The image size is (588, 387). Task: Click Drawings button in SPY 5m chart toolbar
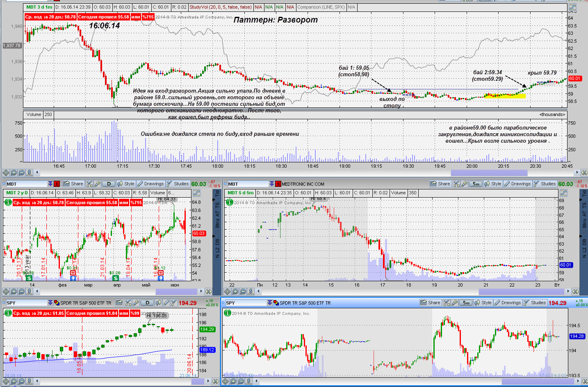508,303
